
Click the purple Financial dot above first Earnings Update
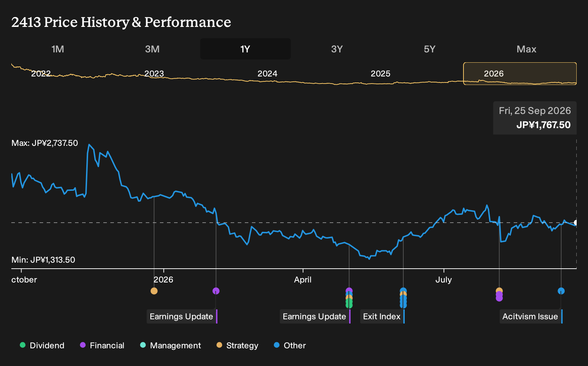tap(216, 291)
